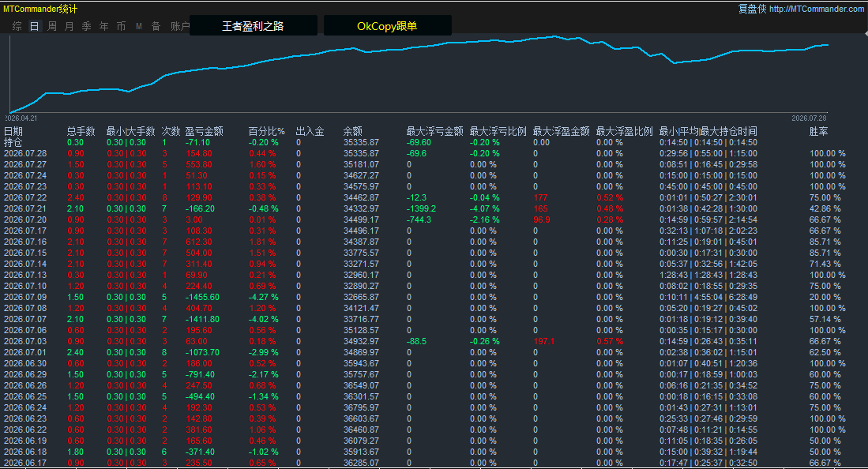Click the M tab in toolbar
This screenshot has height=469, width=868.
(x=139, y=26)
